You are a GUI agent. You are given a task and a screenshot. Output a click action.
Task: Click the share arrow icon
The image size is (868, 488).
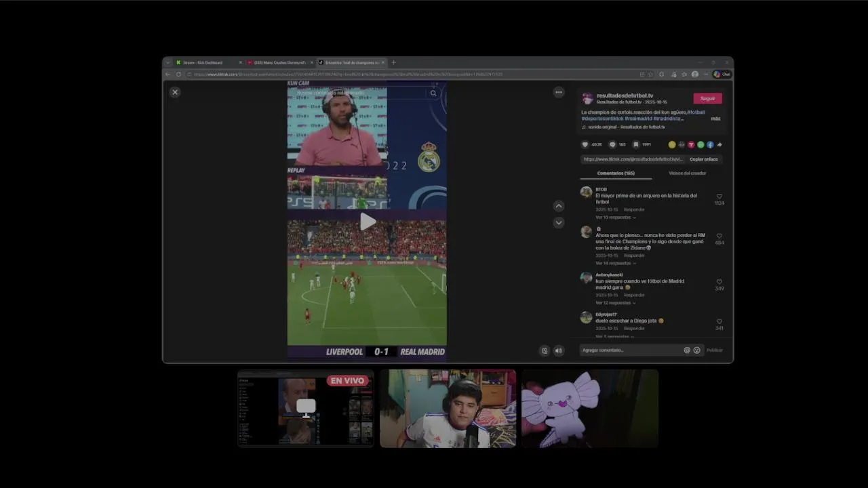point(719,144)
